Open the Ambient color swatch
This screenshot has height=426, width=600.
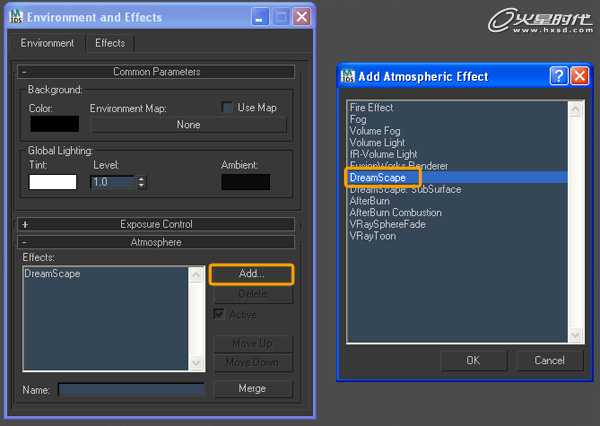click(x=246, y=182)
